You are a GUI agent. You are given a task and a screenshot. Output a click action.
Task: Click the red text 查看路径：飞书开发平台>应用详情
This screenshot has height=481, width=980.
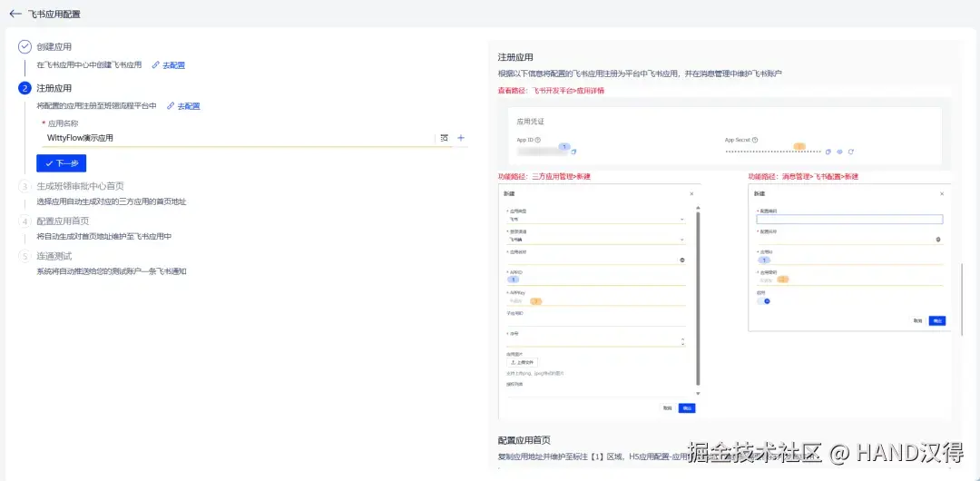(551, 91)
